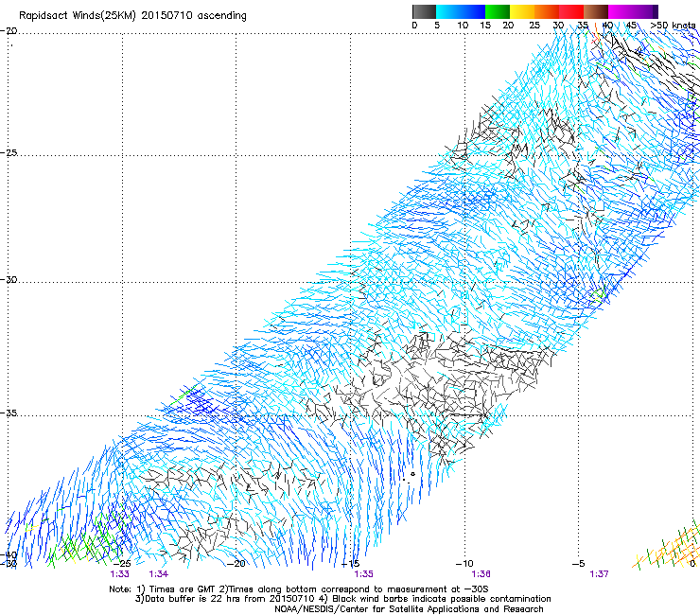Choose the red 30-35 knots legend swatch
The image size is (700, 615).
point(571,11)
